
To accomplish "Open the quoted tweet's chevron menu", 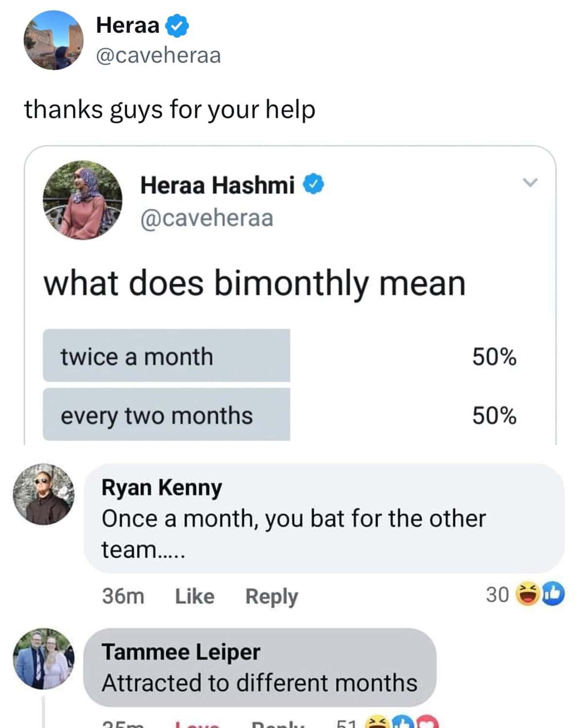I will point(530,183).
